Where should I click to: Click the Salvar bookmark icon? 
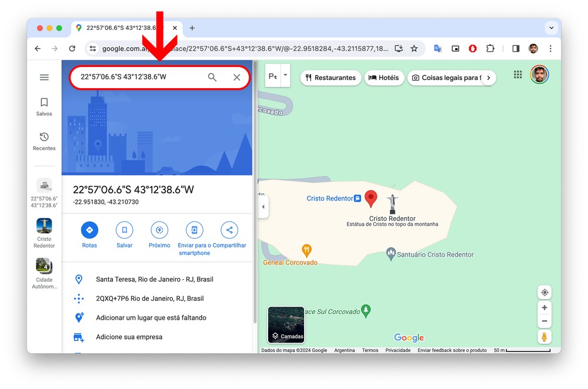pos(124,230)
